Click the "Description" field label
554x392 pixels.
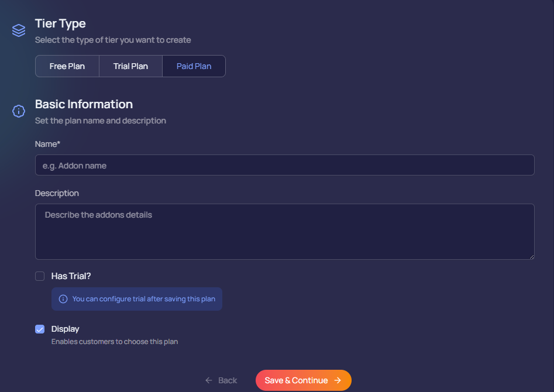click(57, 193)
